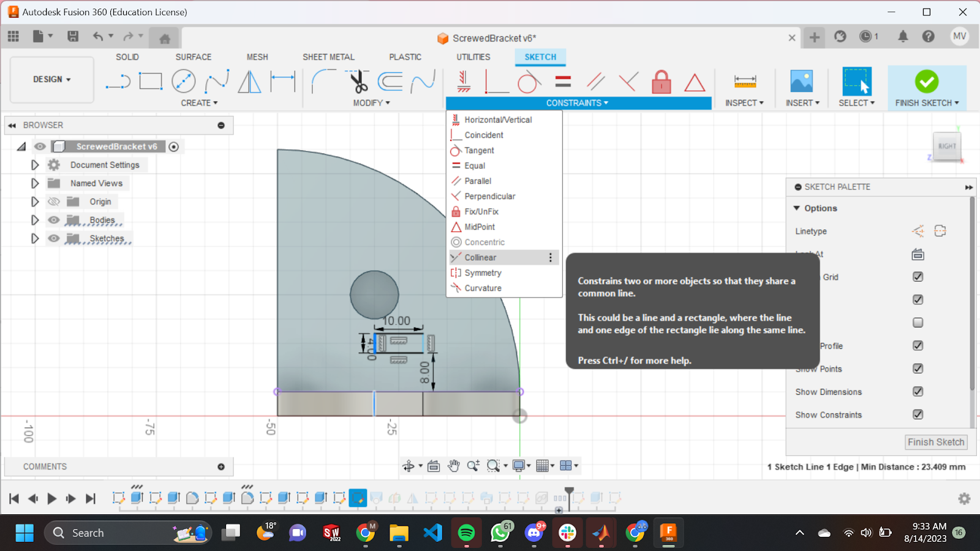Open the MV user account button
The height and width of the screenshot is (551, 980).
[960, 36]
